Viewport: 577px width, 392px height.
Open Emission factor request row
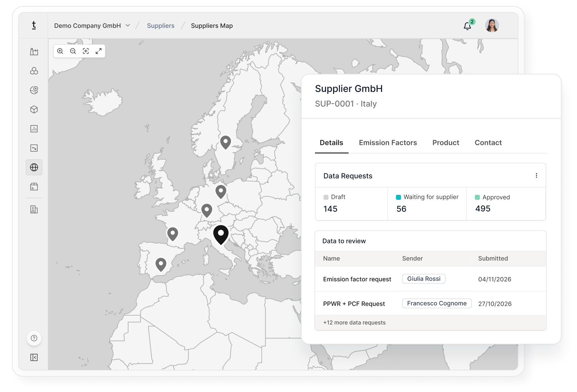(430, 279)
